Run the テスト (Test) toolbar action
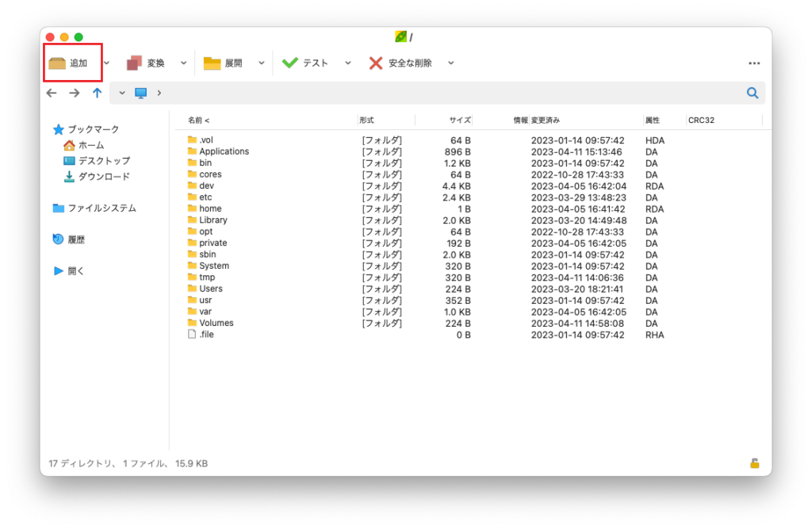 click(x=305, y=63)
